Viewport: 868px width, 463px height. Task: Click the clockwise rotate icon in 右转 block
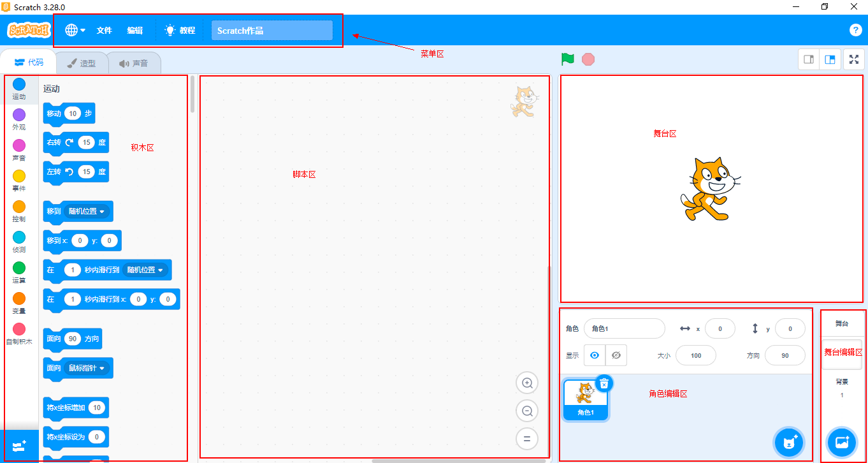click(x=70, y=143)
